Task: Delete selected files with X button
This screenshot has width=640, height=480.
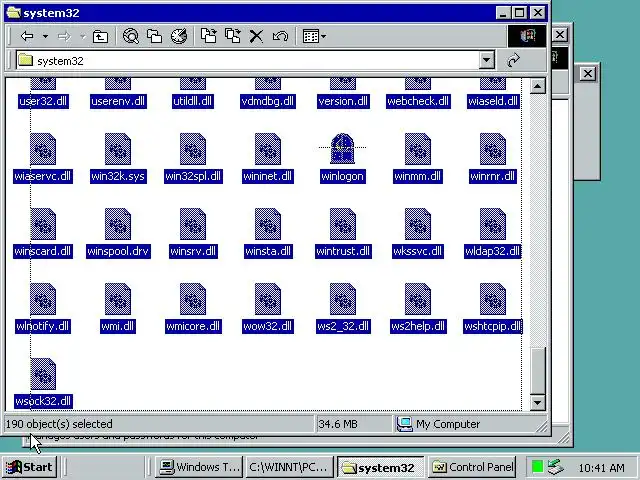Action: (x=256, y=36)
